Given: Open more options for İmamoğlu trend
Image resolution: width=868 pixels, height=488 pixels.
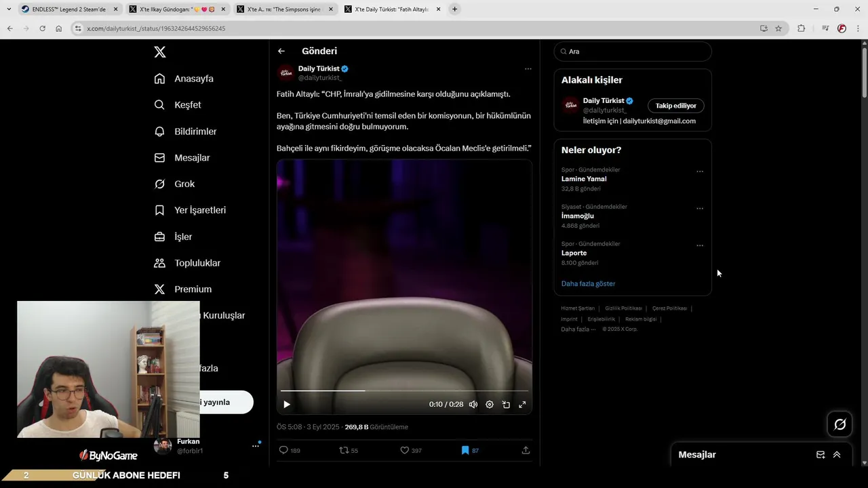Looking at the screenshot, I should pos(700,209).
